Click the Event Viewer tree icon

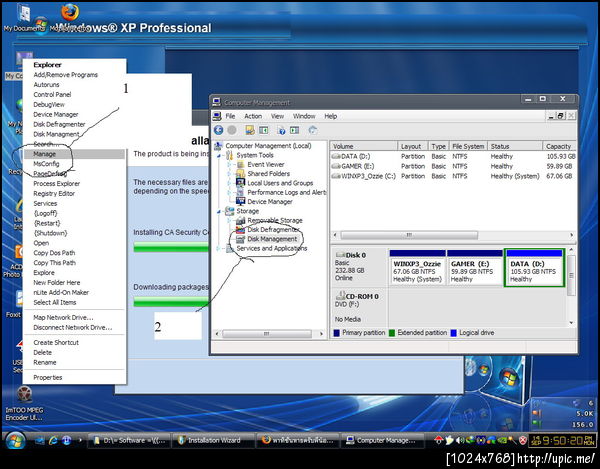coord(240,164)
